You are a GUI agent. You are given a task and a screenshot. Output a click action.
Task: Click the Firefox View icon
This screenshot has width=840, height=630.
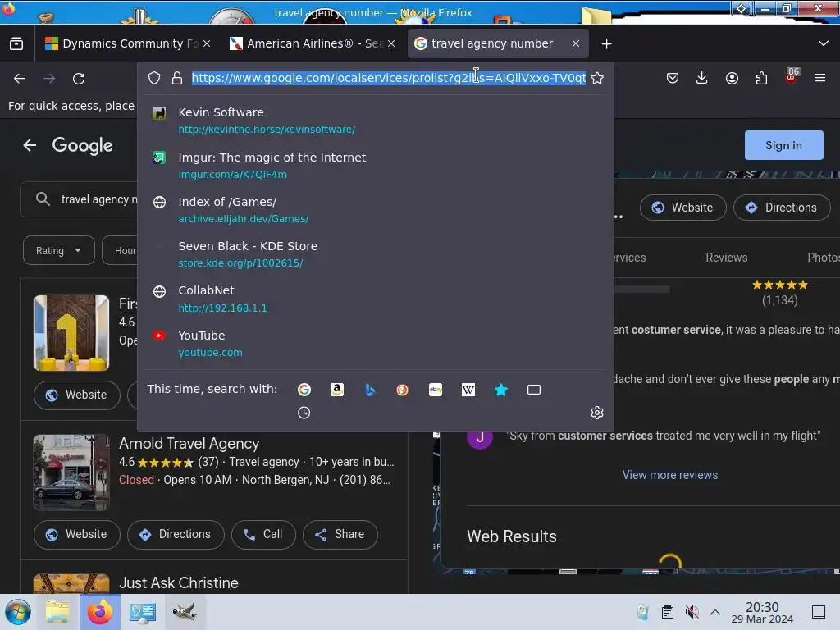tap(16, 44)
